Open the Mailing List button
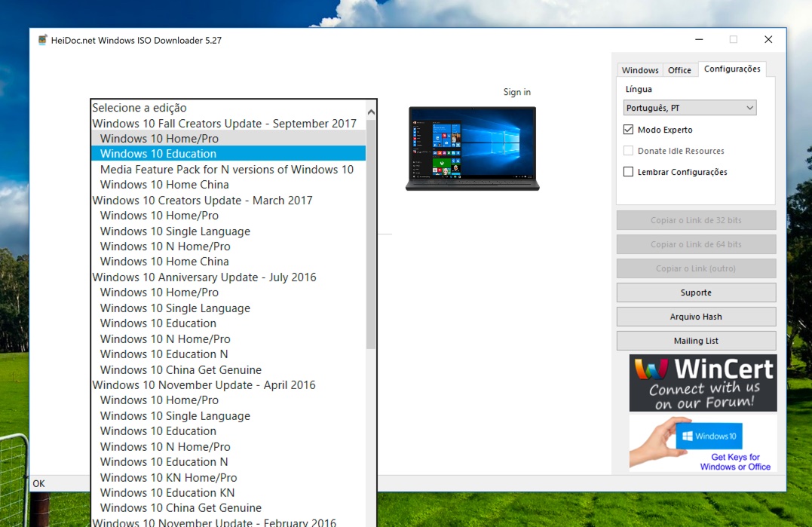 [696, 341]
